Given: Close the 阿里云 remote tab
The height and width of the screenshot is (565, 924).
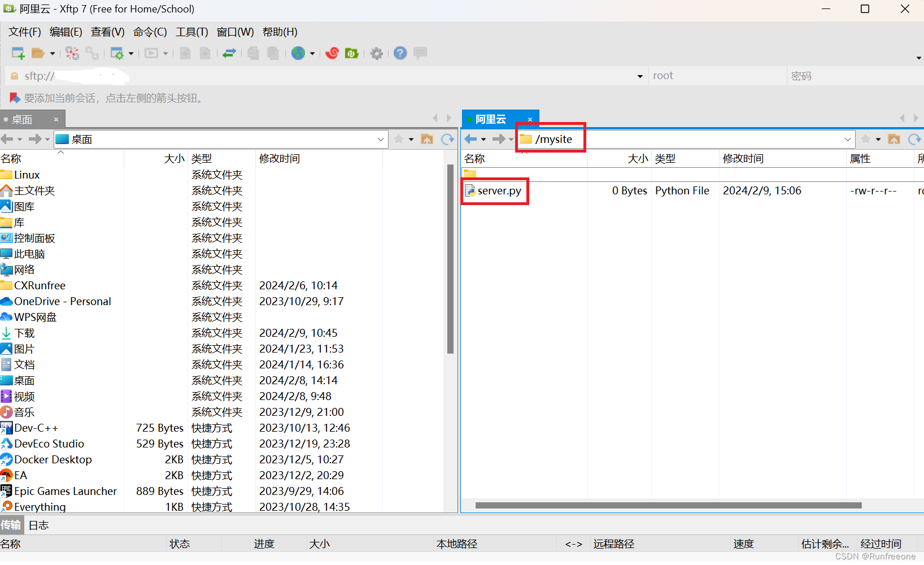Looking at the screenshot, I should (530, 119).
